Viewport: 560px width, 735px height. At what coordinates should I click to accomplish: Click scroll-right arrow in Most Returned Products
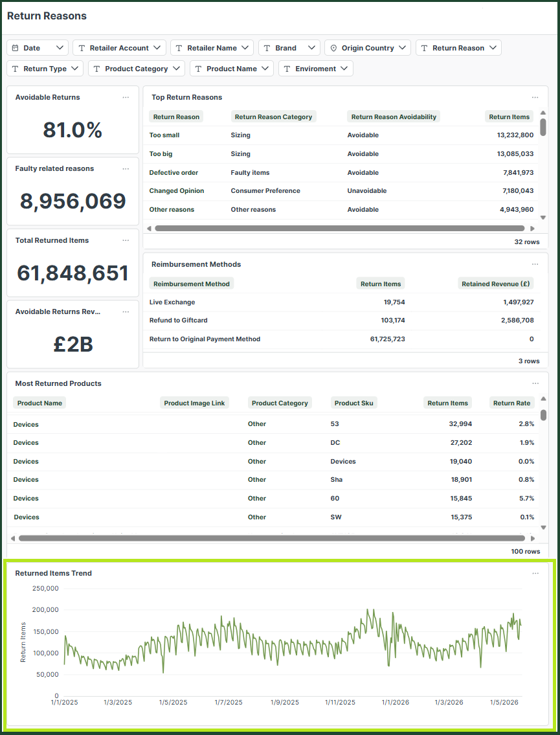[532, 539]
